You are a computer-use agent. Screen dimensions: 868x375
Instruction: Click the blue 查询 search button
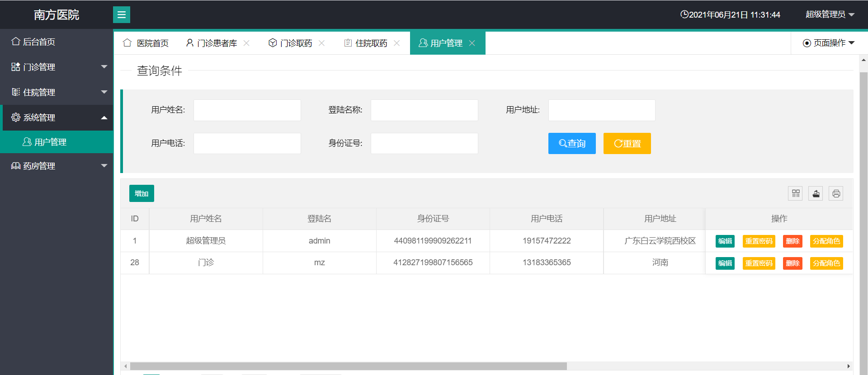pyautogui.click(x=572, y=143)
